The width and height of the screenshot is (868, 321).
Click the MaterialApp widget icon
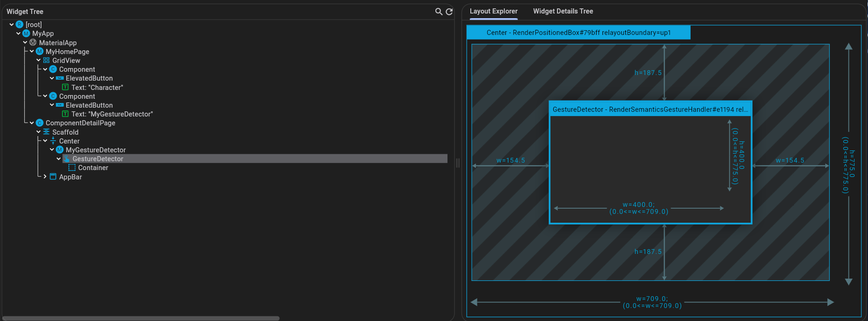point(33,42)
